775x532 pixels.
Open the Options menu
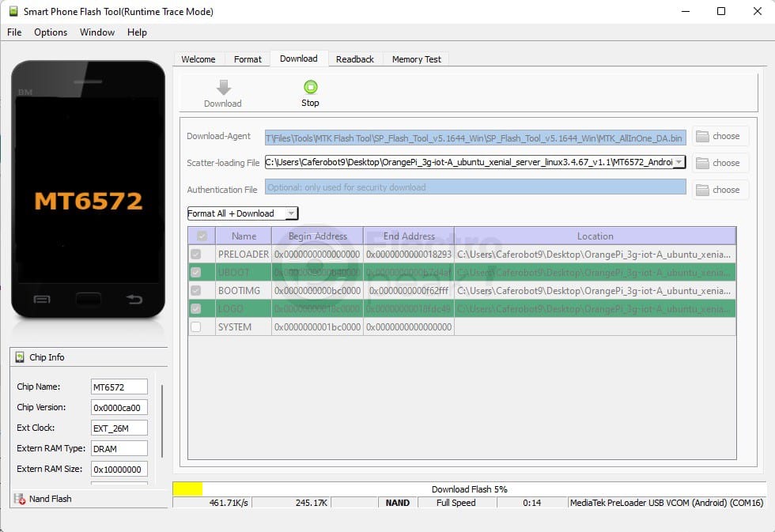point(51,32)
